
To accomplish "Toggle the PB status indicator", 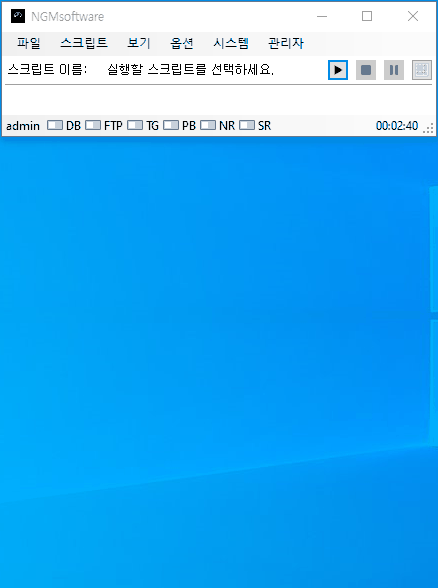I will [x=171, y=125].
